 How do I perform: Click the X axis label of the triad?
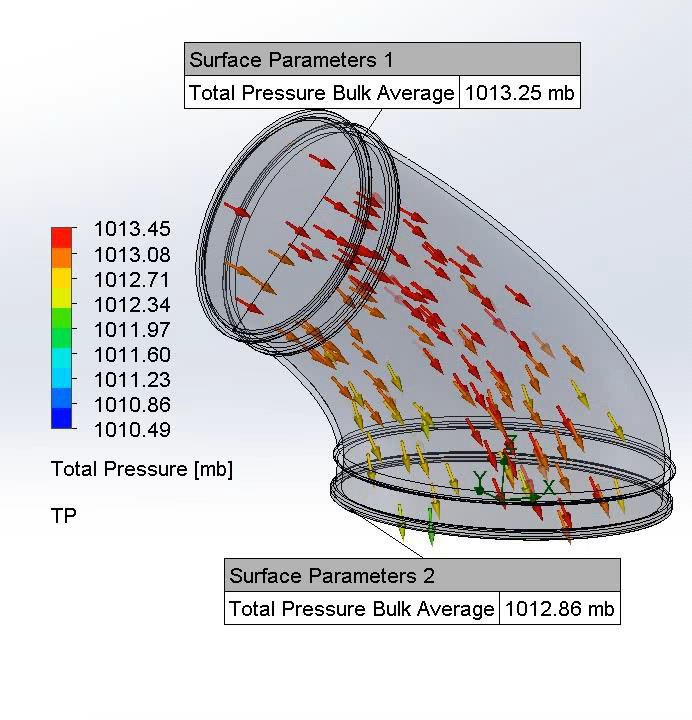(549, 487)
